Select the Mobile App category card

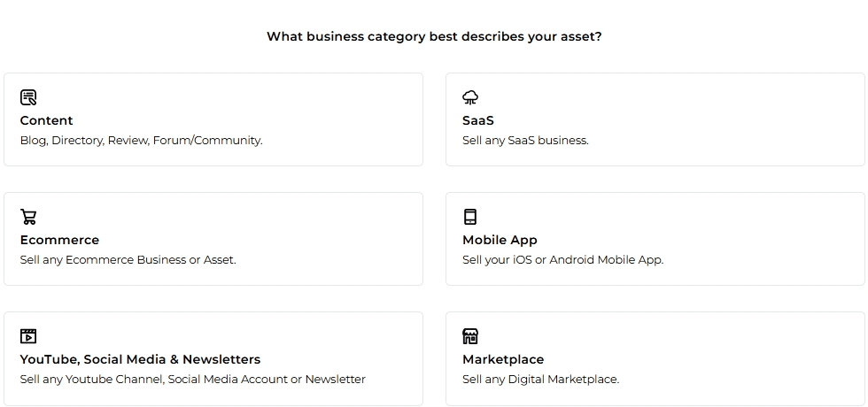pyautogui.click(x=655, y=239)
